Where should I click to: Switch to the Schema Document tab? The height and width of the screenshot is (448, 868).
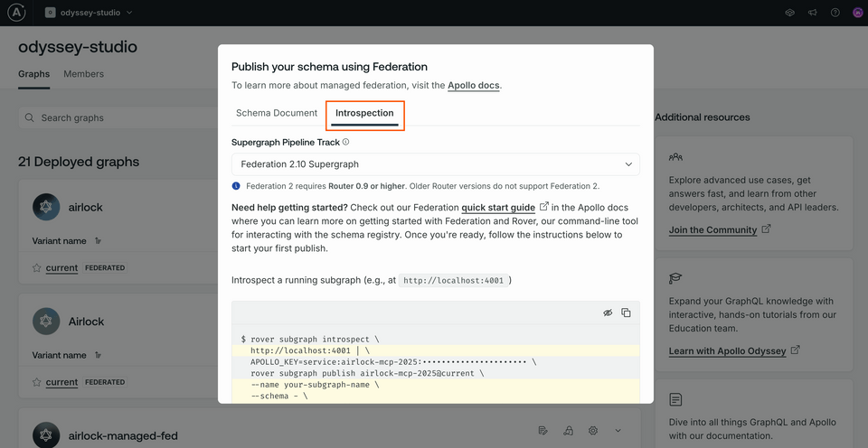point(277,113)
